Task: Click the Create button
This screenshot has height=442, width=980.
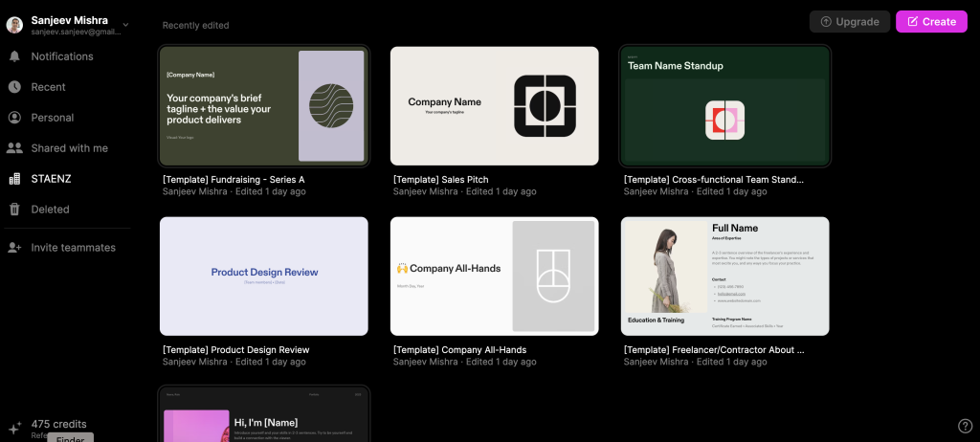Action: tap(931, 21)
